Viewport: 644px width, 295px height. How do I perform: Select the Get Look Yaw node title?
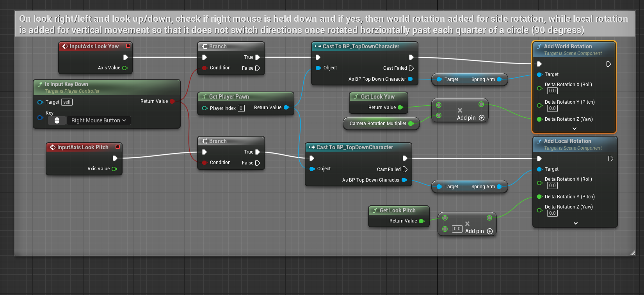click(377, 97)
